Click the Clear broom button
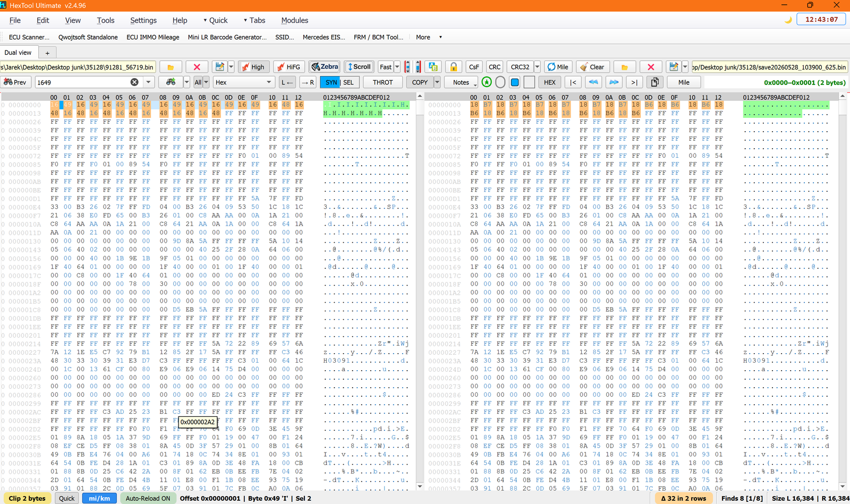The width and height of the screenshot is (850, 504). coord(592,67)
